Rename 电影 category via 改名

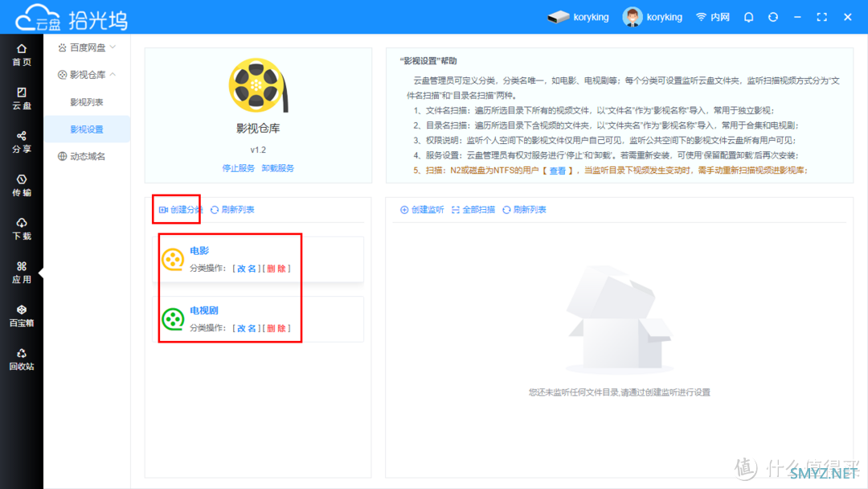247,269
